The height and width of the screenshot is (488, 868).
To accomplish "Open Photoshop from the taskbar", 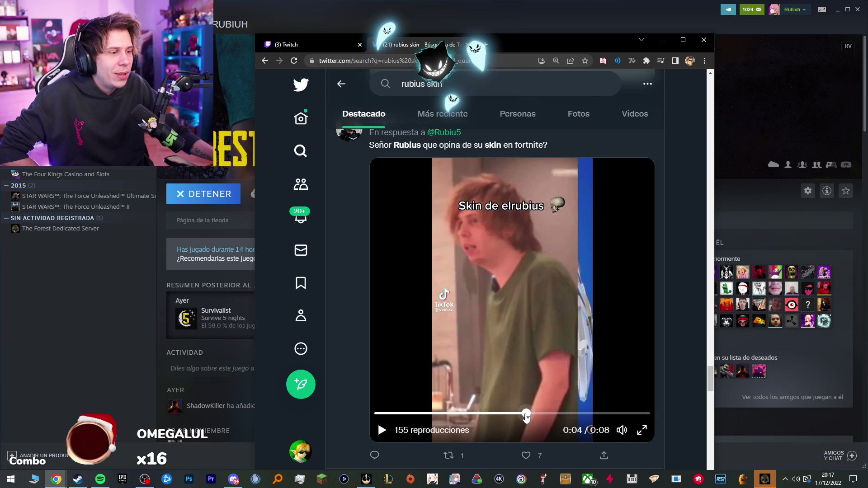I will point(189,479).
